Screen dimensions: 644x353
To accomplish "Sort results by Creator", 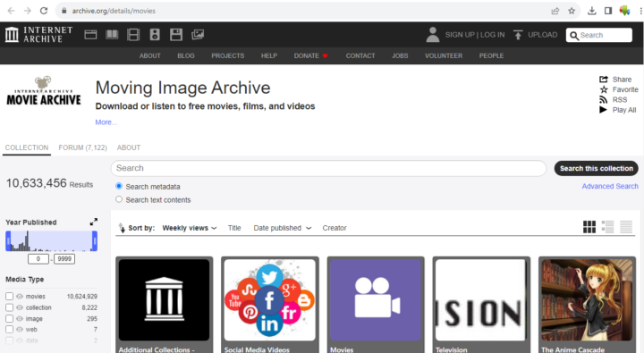I will (x=335, y=228).
